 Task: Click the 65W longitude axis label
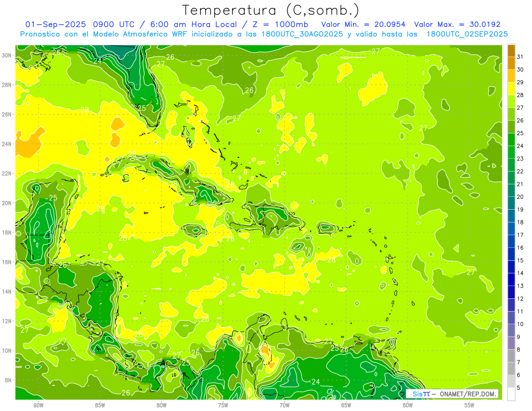click(346, 405)
